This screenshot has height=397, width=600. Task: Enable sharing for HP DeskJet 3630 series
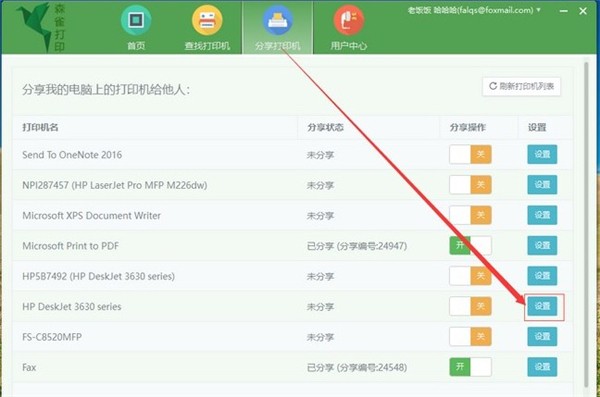(x=470, y=306)
